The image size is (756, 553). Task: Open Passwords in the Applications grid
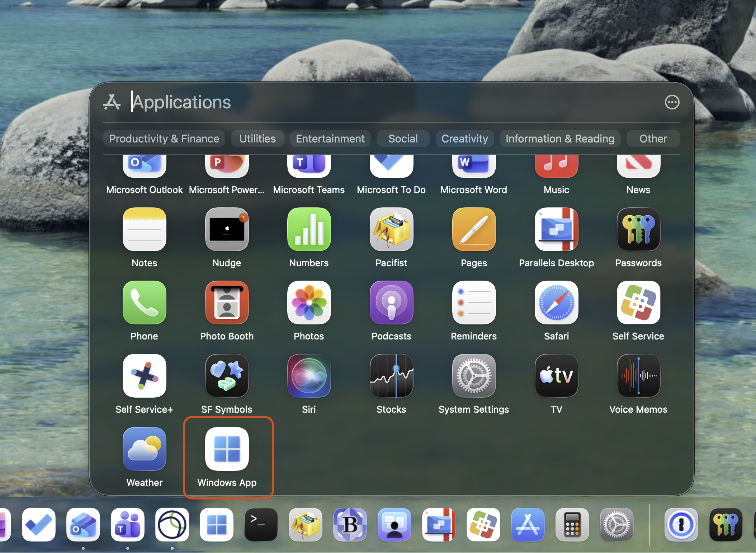[639, 230]
